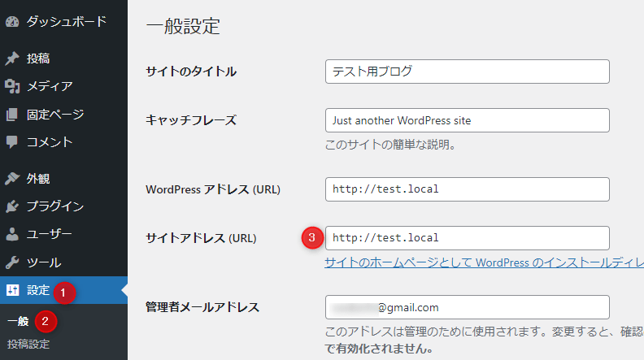Click the Tools wrench icon
The width and height of the screenshot is (644, 360).
coord(12,262)
